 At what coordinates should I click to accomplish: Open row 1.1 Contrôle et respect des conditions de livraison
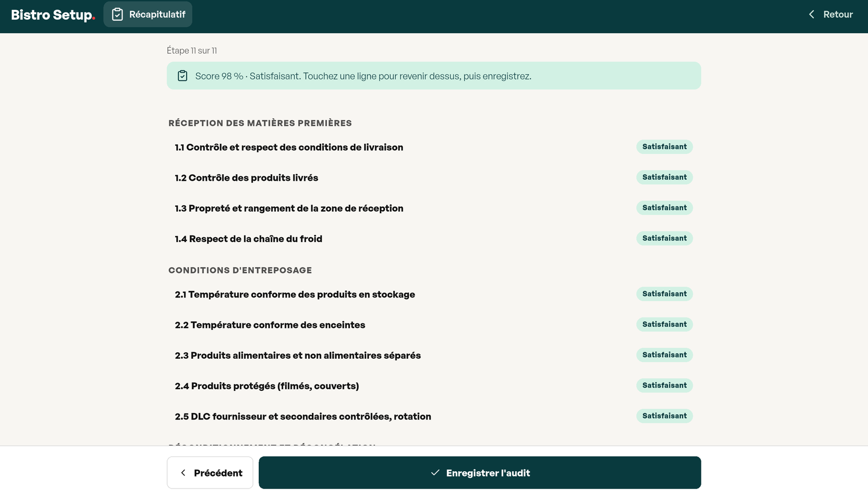point(434,147)
